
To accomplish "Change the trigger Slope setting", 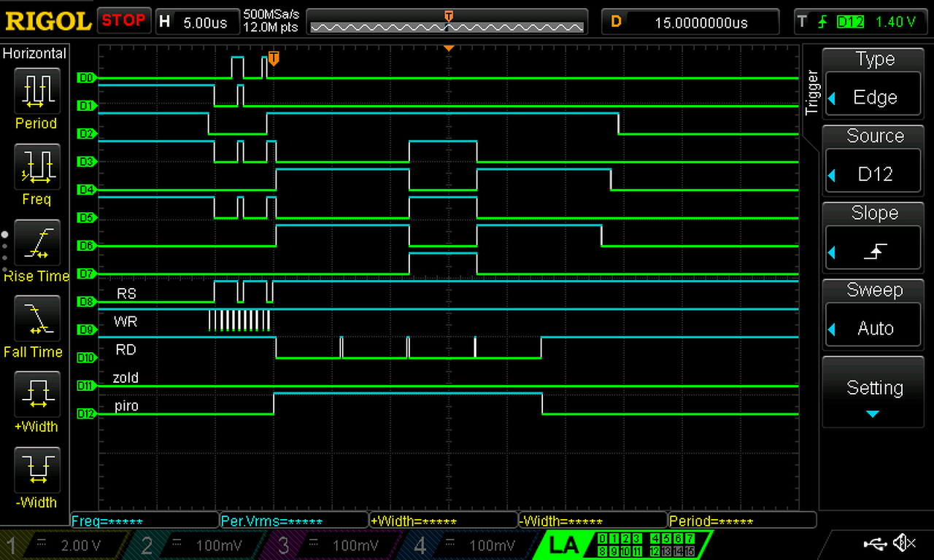I will click(873, 236).
